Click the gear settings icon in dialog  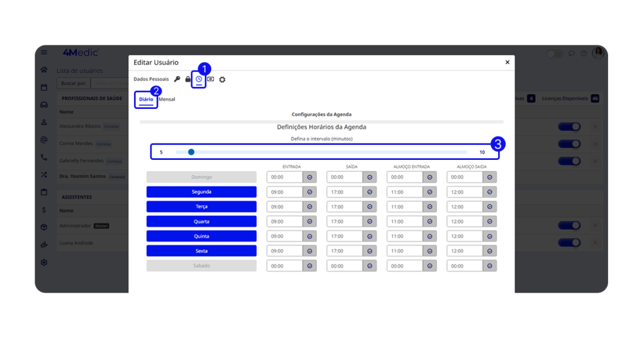(222, 79)
